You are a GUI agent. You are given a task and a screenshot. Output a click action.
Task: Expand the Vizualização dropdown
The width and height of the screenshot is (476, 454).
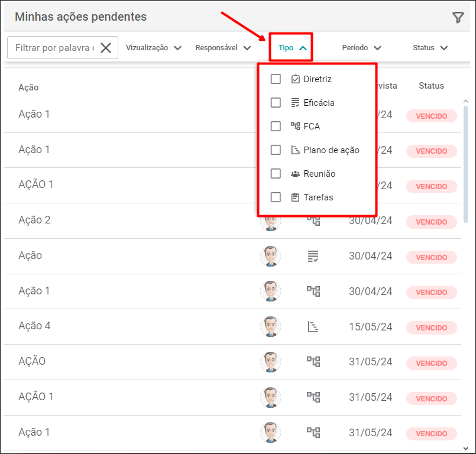tap(153, 48)
